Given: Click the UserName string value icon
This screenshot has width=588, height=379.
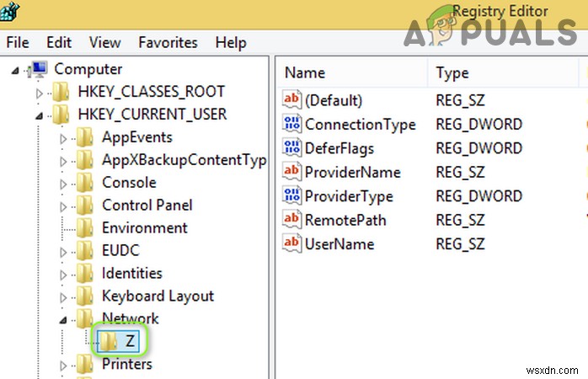Looking at the screenshot, I should pos(291,244).
